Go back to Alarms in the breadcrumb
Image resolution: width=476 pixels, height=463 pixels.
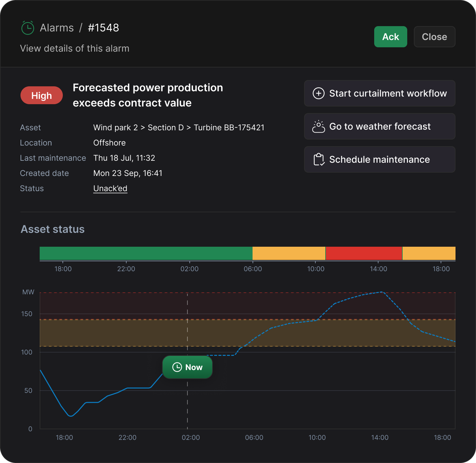click(x=57, y=28)
